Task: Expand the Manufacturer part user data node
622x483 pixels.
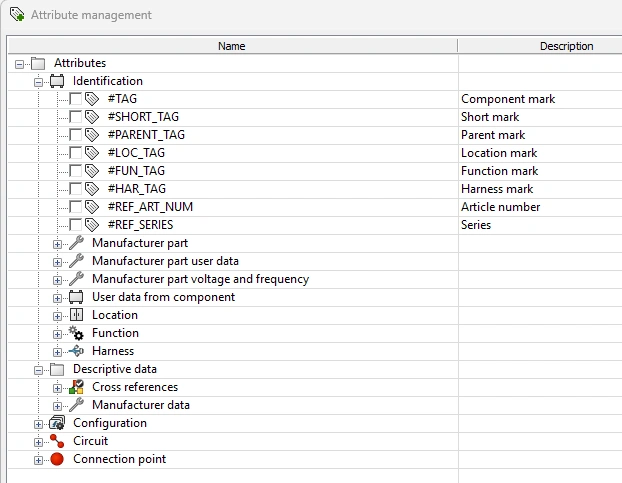Action: coord(57,261)
